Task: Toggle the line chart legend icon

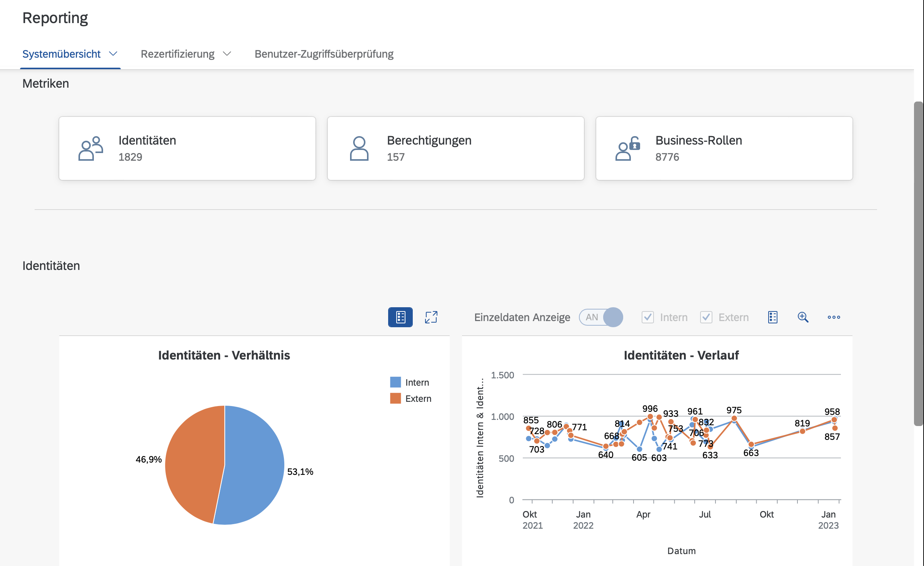Action: point(773,317)
